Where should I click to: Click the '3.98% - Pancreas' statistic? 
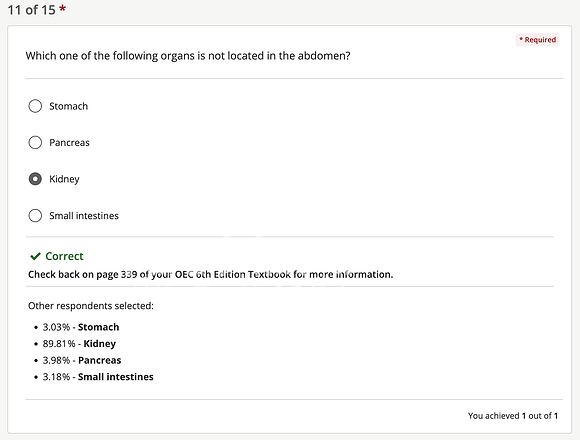click(82, 360)
